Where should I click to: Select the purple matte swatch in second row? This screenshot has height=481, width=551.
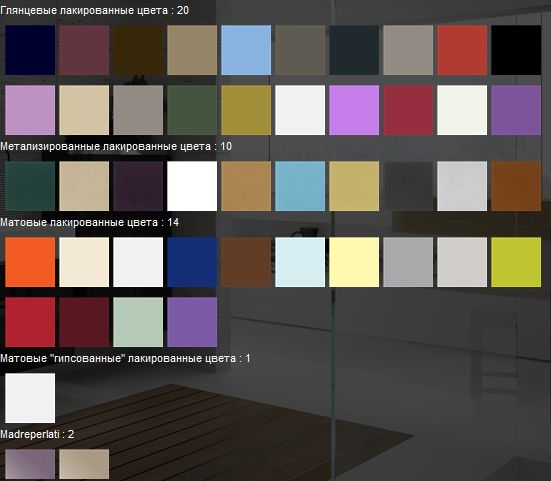(192, 322)
